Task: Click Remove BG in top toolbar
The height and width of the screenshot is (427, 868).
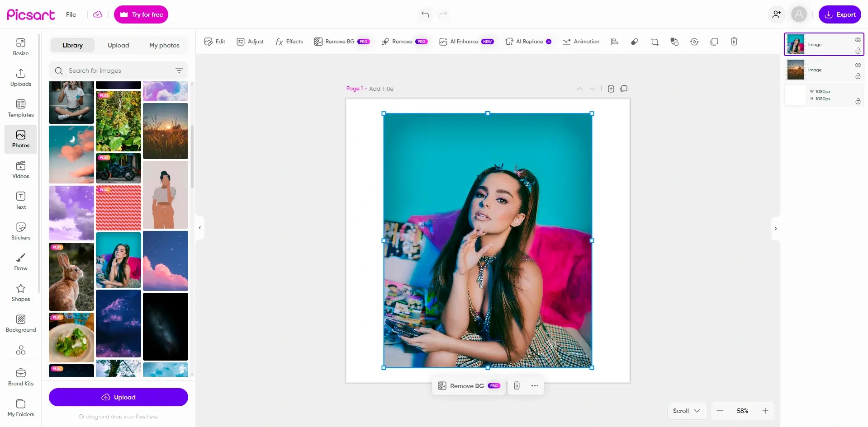Action: click(342, 42)
